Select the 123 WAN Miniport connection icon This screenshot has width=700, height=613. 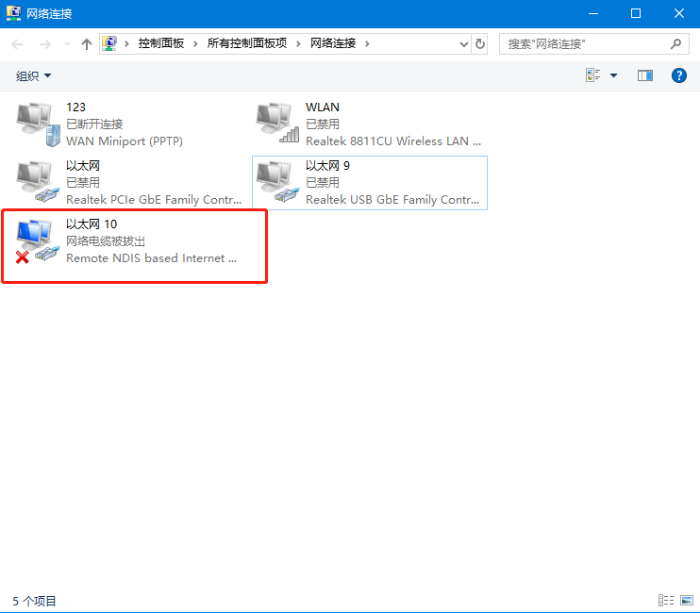(38, 123)
